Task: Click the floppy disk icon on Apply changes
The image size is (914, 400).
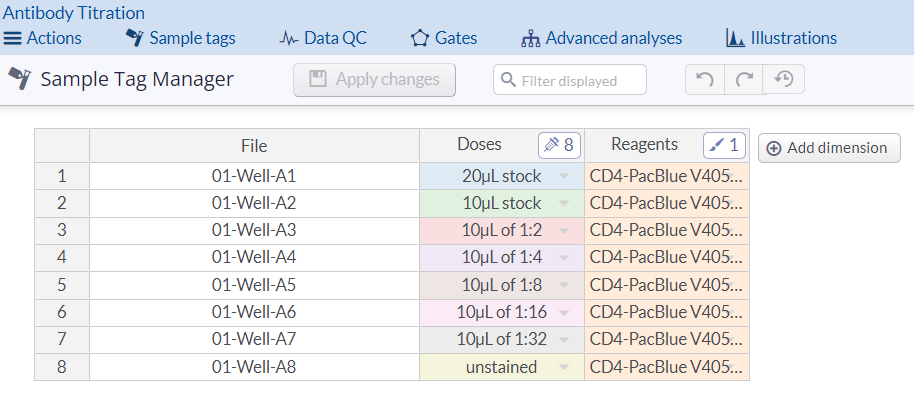Action: point(318,80)
